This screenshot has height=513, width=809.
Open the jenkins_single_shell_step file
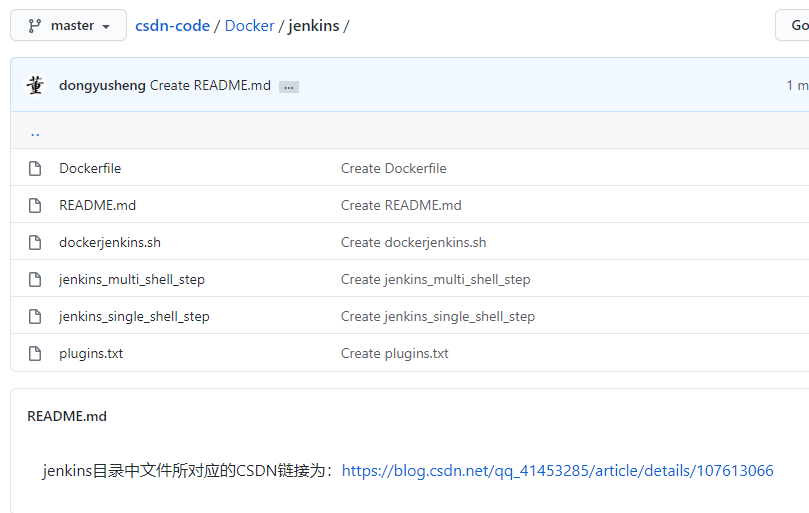click(x=134, y=316)
